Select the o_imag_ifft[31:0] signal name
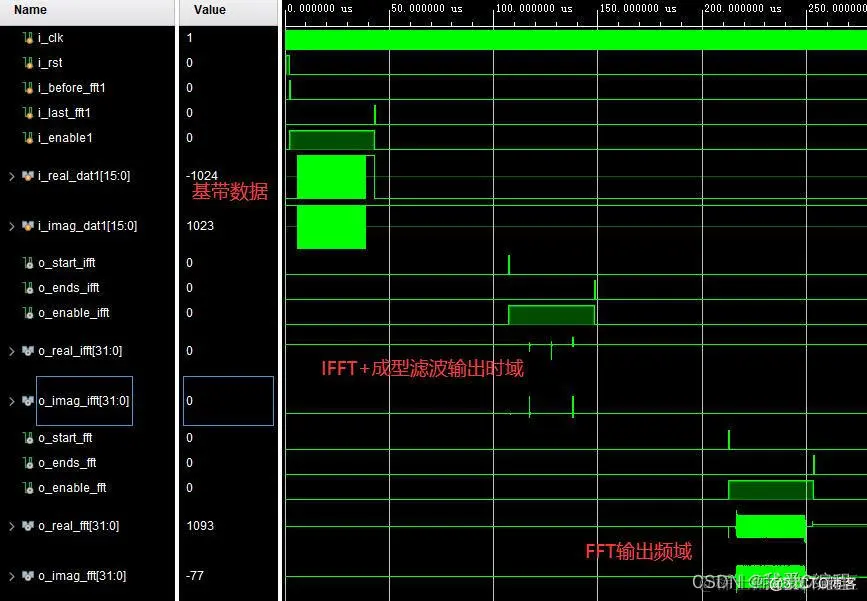The width and height of the screenshot is (867, 601). 83,400
